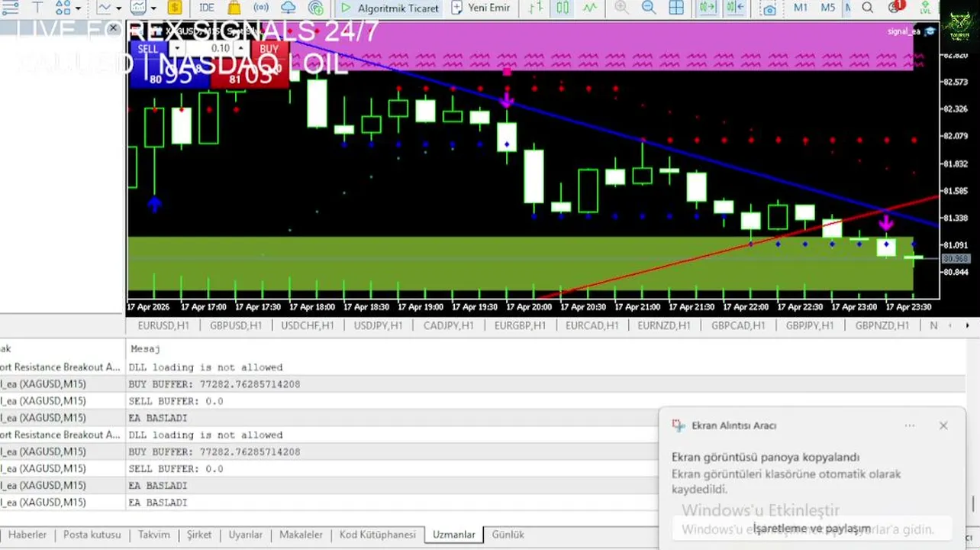Expand the templates dropdown arrow
The height and width of the screenshot is (550, 980).
coord(153,9)
